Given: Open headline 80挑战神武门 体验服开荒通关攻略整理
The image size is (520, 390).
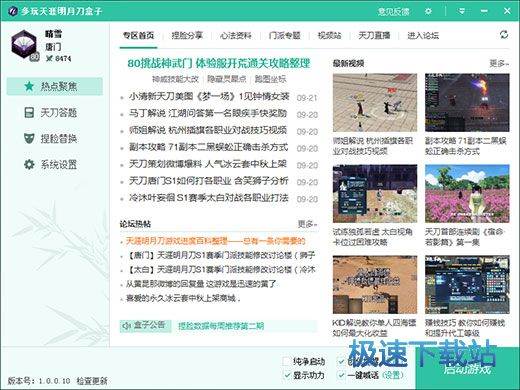Looking at the screenshot, I should [219, 63].
